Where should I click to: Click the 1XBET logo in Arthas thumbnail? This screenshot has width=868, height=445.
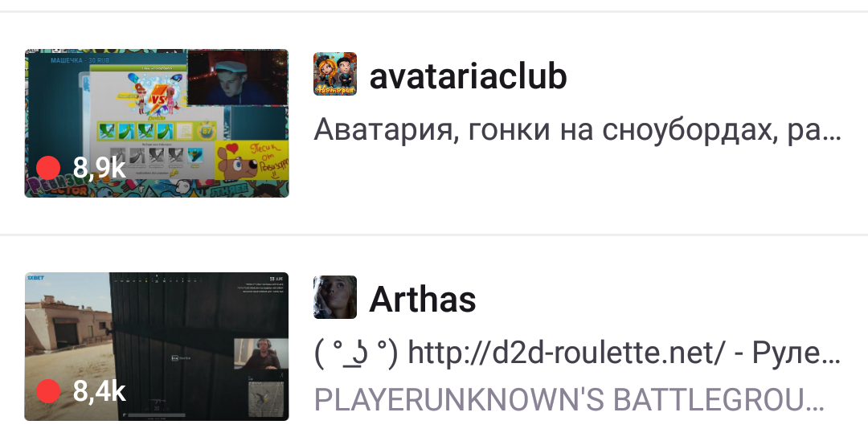[x=35, y=278]
